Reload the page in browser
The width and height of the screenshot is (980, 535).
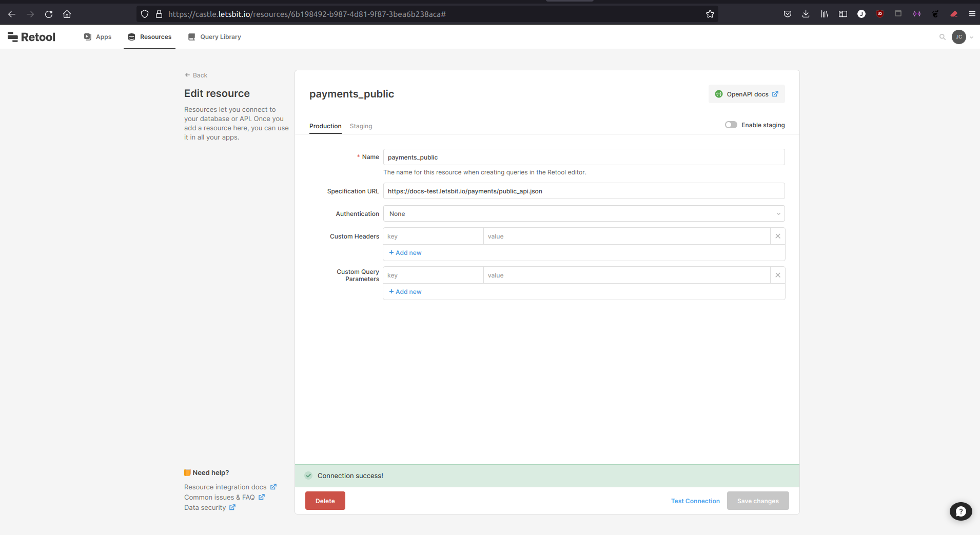point(49,14)
